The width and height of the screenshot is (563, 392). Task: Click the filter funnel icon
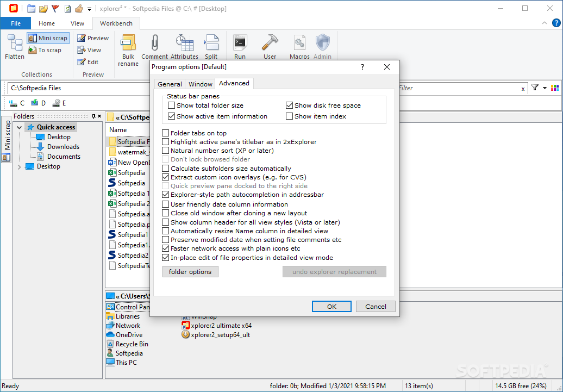(x=535, y=88)
